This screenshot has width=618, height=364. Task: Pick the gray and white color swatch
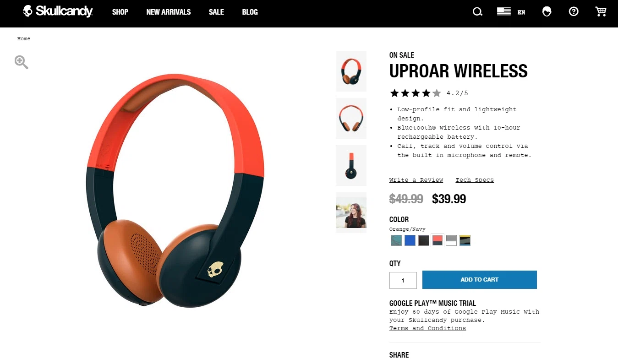click(451, 240)
